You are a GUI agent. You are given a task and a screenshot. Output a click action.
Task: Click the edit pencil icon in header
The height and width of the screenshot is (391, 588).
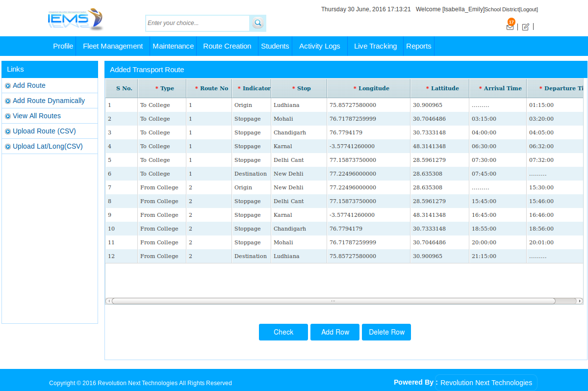pos(525,26)
